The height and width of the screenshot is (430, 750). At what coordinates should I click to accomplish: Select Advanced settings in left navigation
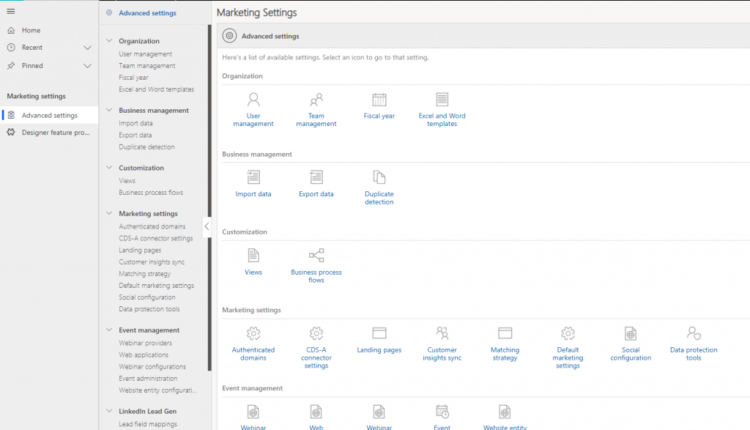click(49, 115)
